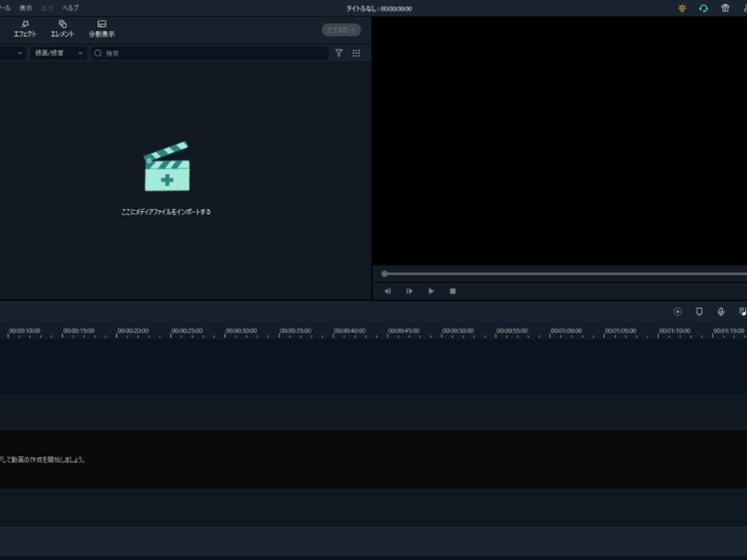Screen dimensions: 747x560
Task: Select the 分割表示 (Split Screen) tab
Action: (102, 28)
